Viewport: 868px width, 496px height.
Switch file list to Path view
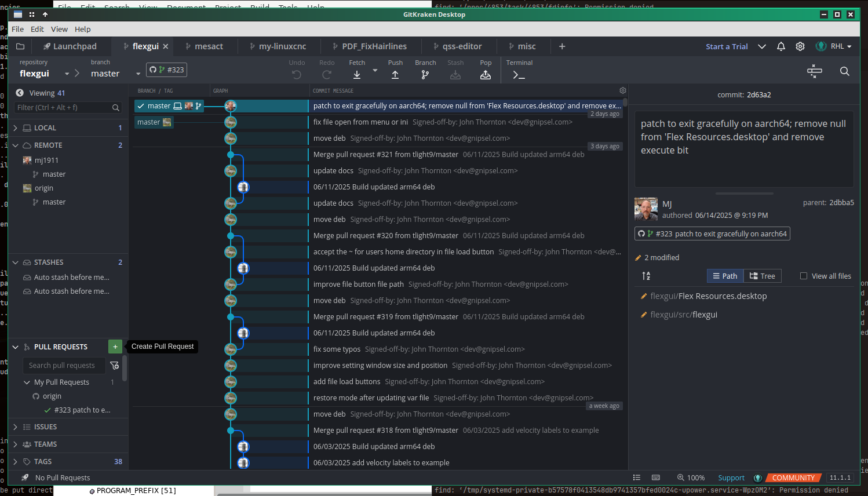tap(725, 276)
